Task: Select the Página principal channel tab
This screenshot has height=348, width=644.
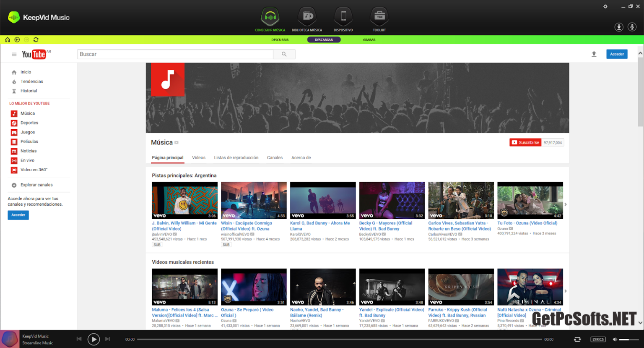Action: point(168,158)
